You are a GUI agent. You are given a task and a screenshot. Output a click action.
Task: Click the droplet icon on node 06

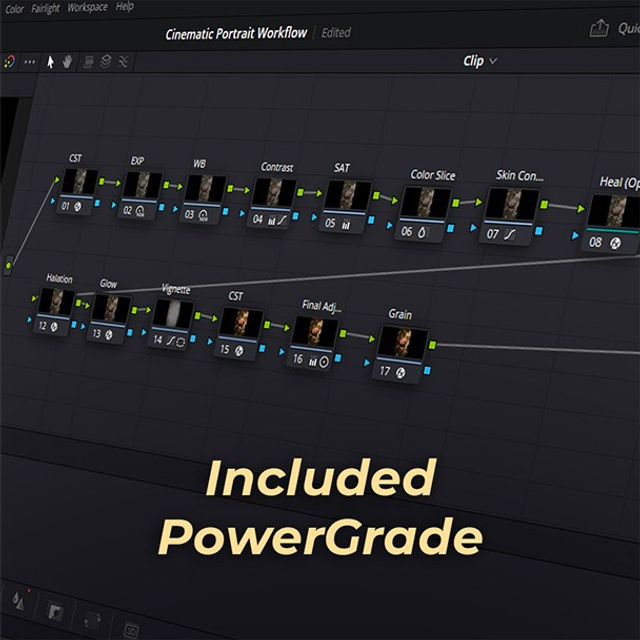point(422,233)
